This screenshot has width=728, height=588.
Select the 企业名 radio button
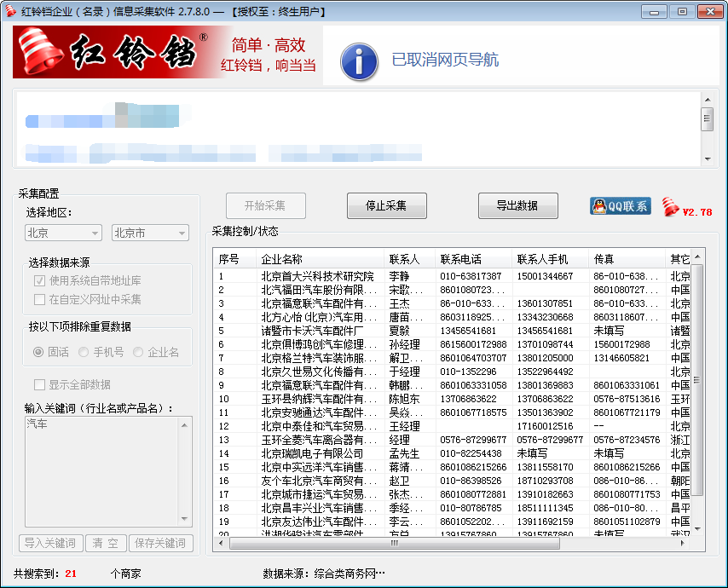(138, 352)
